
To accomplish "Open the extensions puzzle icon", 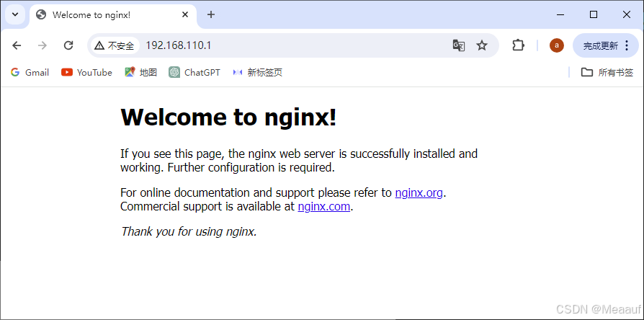I will click(518, 45).
